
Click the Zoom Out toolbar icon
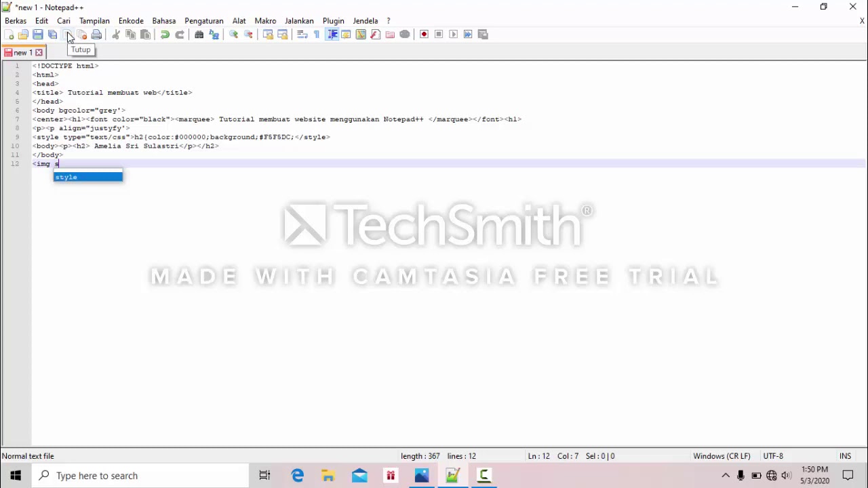248,35
